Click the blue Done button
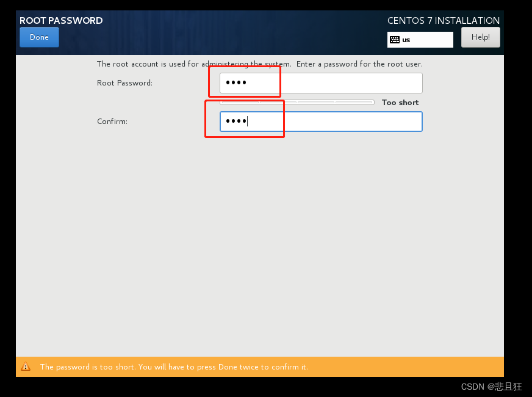 (40, 37)
